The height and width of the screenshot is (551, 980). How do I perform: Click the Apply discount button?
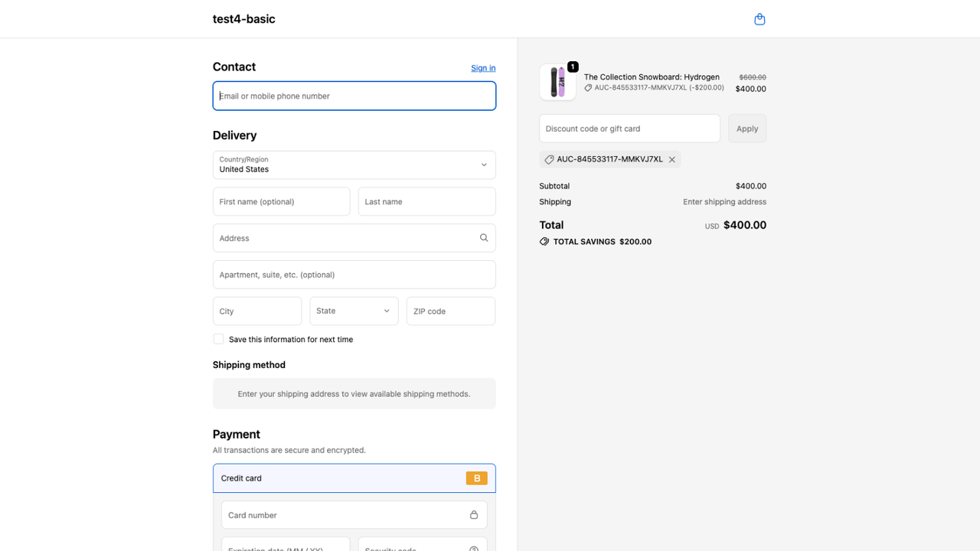[x=747, y=129]
